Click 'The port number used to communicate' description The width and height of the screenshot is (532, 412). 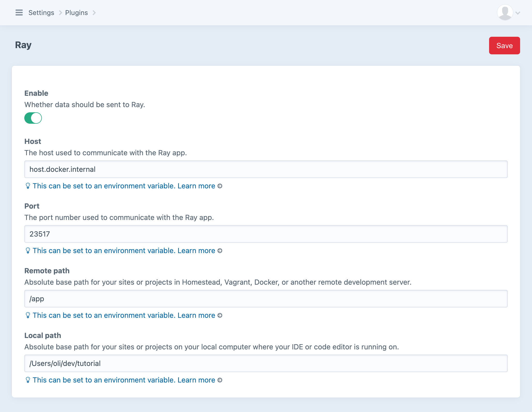tap(119, 217)
